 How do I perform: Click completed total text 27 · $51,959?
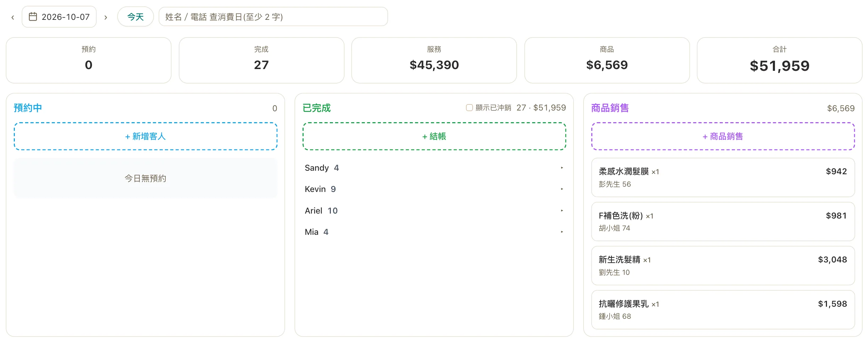coord(541,108)
